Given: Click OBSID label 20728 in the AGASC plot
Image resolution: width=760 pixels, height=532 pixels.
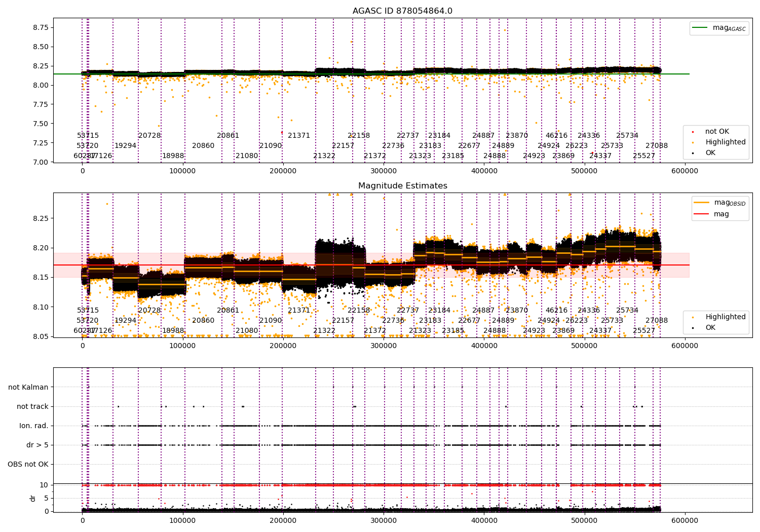Looking at the screenshot, I should tap(149, 136).
